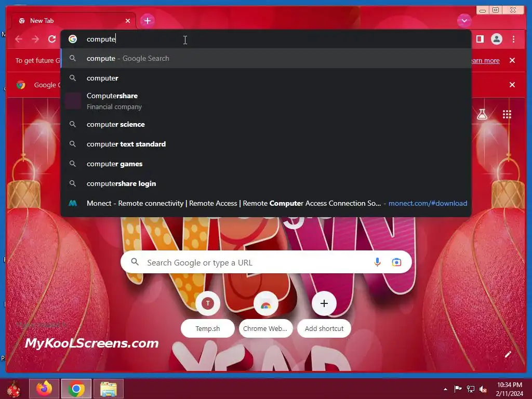532x399 pixels.
Task: Select the computer games suggestion
Action: 266,164
